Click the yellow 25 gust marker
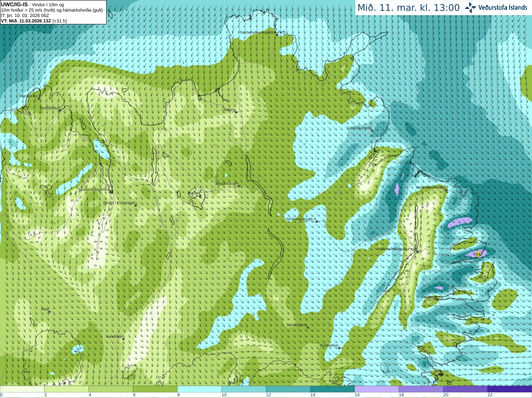Image resolution: width=532 pixels, height=398 pixels. click(x=478, y=254)
